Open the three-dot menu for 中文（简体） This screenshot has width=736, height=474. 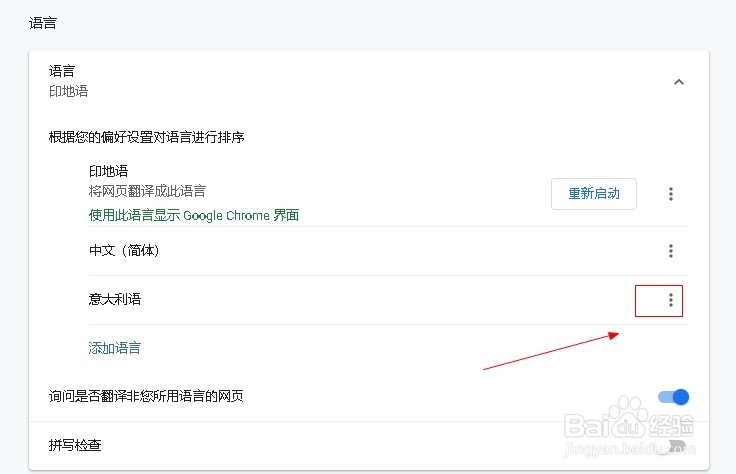[671, 251]
